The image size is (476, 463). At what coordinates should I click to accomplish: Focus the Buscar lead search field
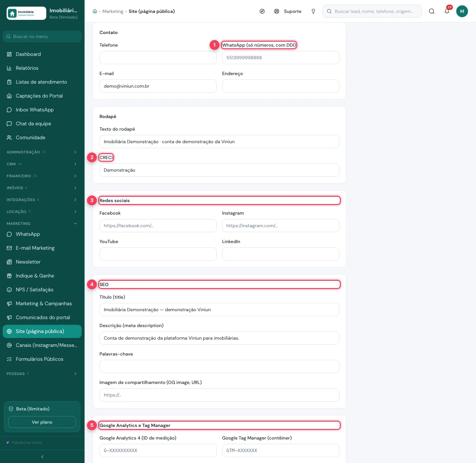click(x=372, y=11)
